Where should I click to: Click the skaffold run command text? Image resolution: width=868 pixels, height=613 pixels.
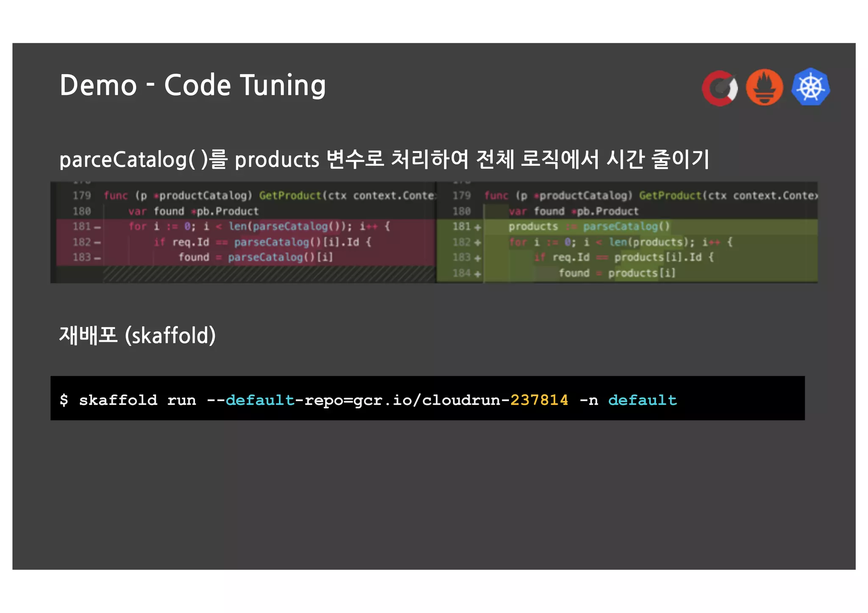[368, 400]
